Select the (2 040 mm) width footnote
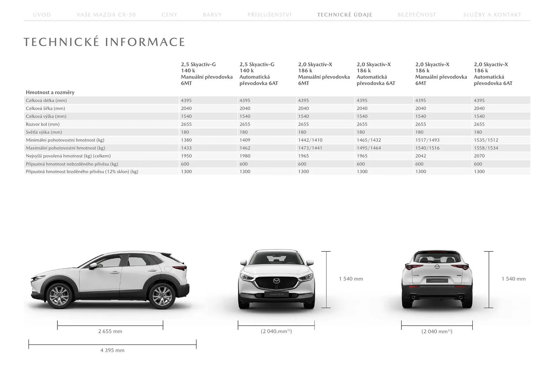 (276, 331)
